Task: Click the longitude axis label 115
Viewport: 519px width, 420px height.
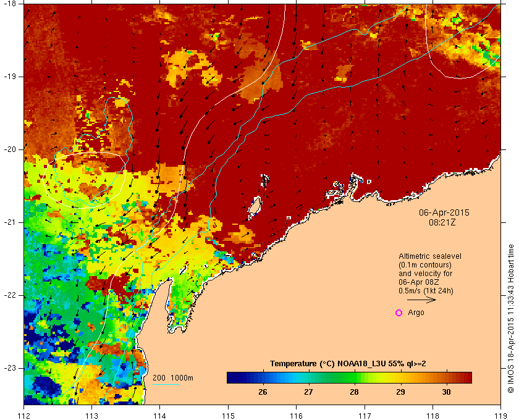Action: pyautogui.click(x=228, y=416)
